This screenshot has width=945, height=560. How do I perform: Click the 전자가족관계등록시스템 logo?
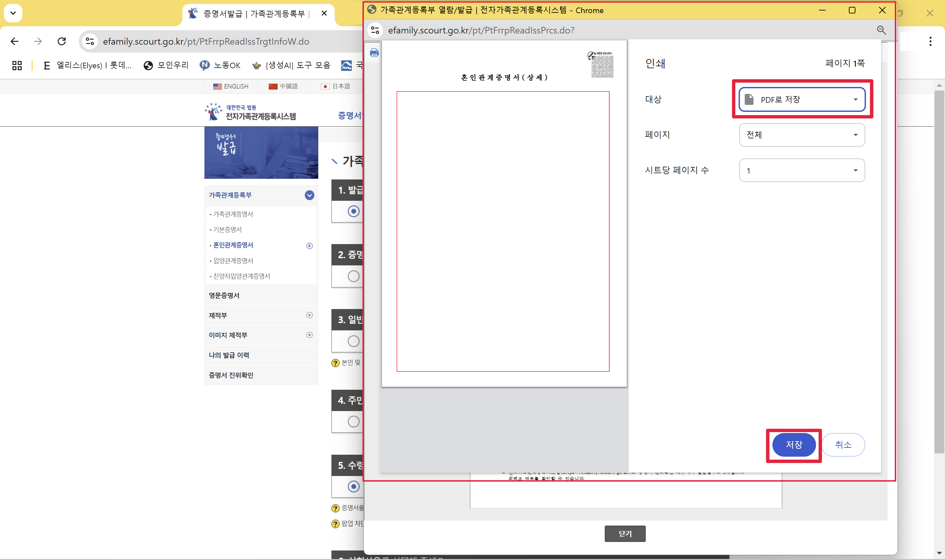coord(250,112)
